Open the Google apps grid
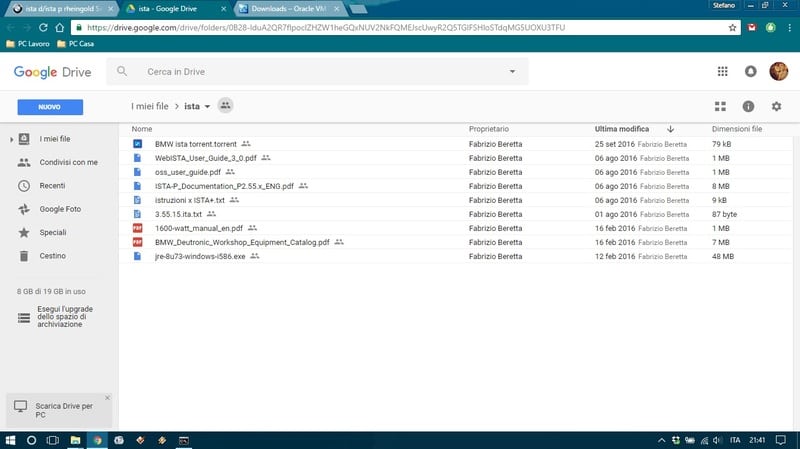800x449 pixels. click(x=722, y=71)
